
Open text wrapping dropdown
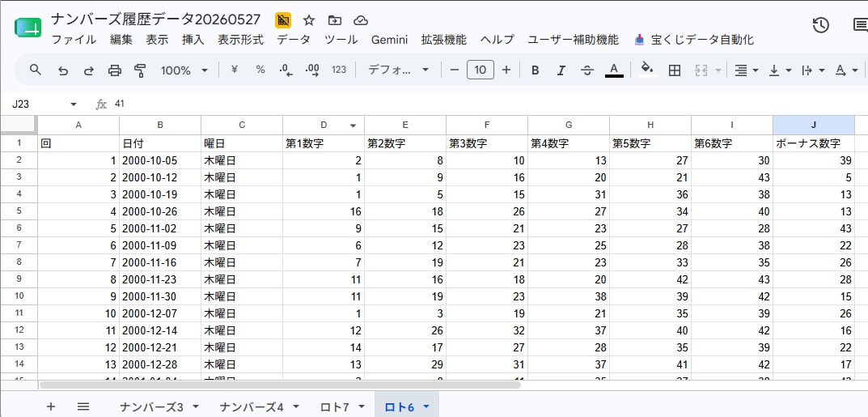[813, 70]
